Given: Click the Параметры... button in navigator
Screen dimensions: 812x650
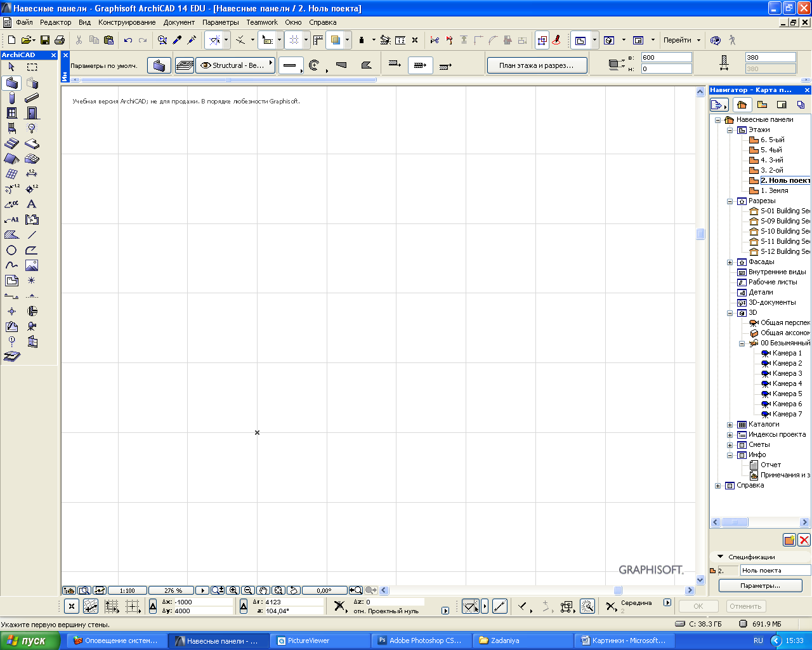Looking at the screenshot, I should [760, 586].
